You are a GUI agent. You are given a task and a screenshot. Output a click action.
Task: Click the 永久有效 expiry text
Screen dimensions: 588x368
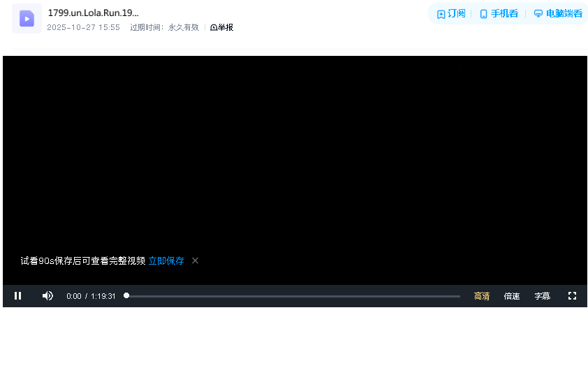pos(184,28)
